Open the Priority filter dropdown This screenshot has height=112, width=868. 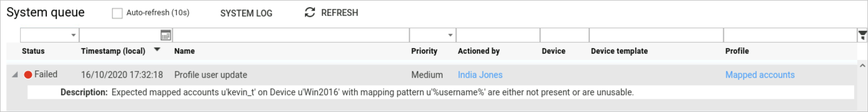click(x=450, y=35)
